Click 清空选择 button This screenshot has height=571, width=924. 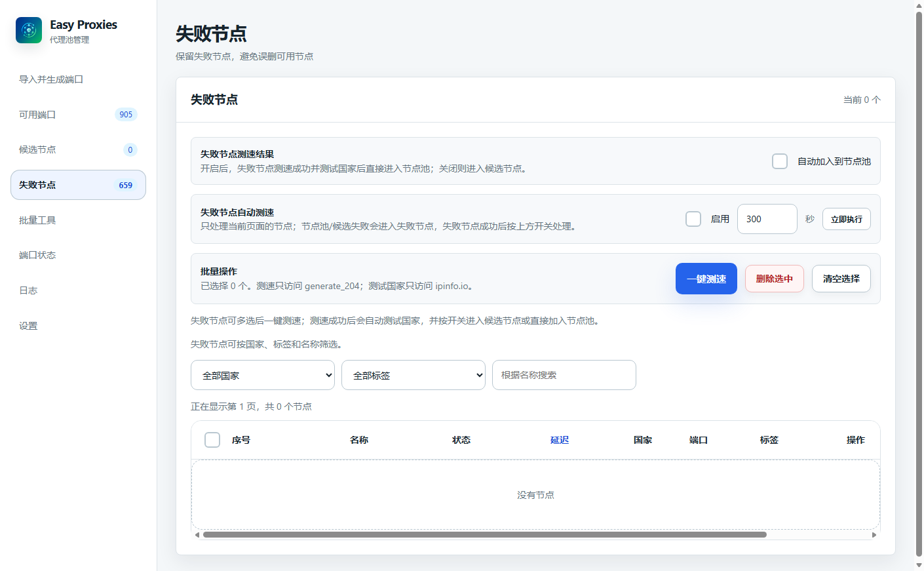pos(841,279)
